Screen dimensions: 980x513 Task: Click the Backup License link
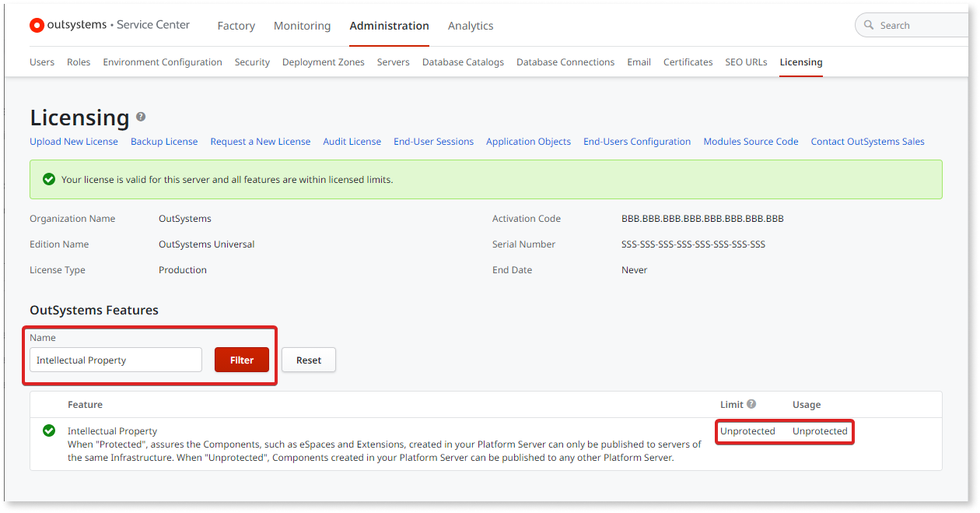(164, 142)
